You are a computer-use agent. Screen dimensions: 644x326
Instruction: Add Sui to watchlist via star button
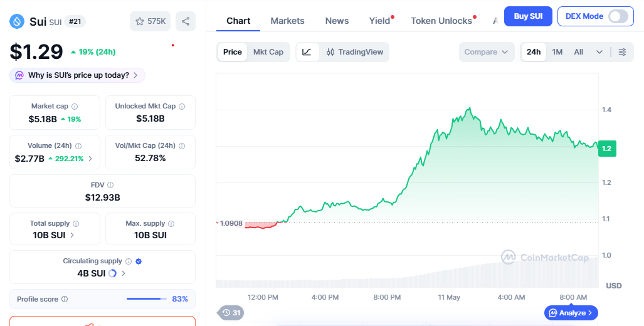150,21
